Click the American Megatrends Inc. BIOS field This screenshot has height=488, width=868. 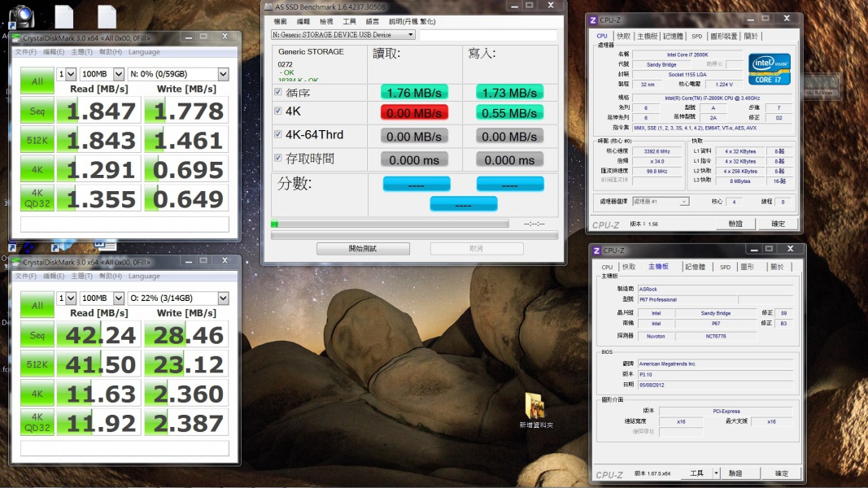715,364
